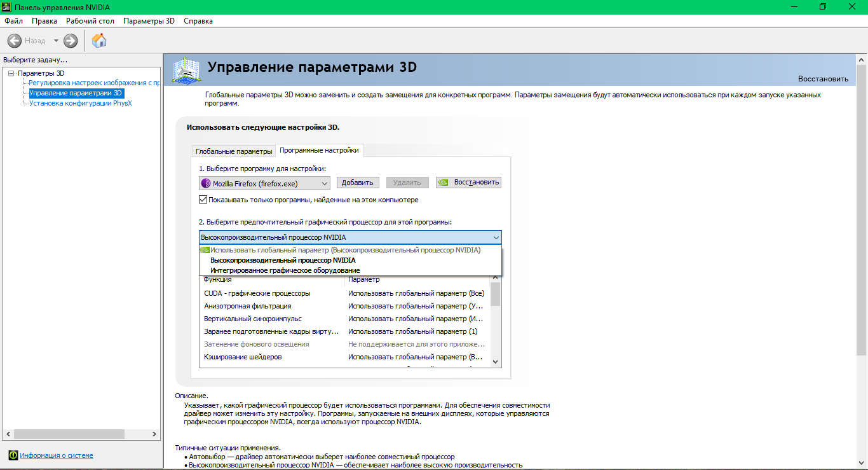Click NVIDIA logo beside global parameter option
Image resolution: width=868 pixels, height=470 pixels.
[x=205, y=250]
